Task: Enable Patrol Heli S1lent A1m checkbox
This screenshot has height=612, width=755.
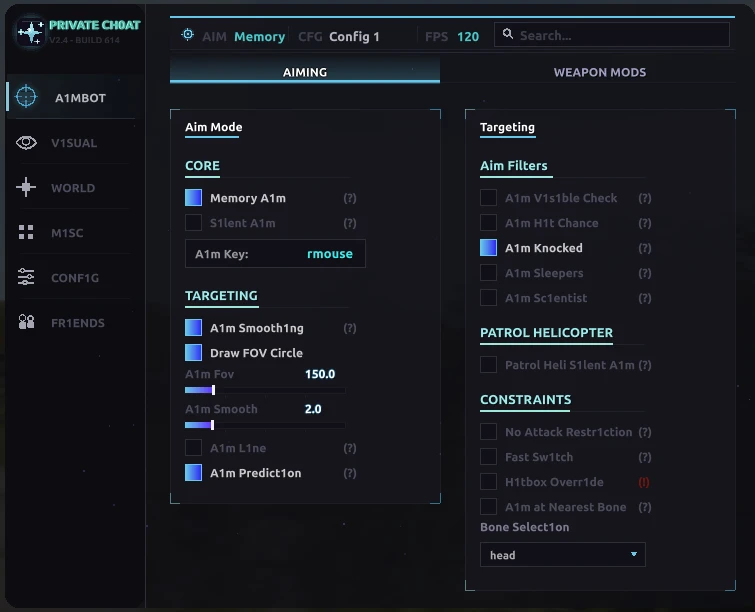Action: [x=488, y=365]
